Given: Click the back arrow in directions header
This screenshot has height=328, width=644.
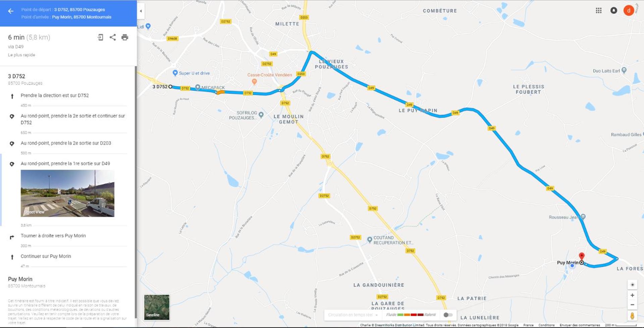Looking at the screenshot, I should 11,11.
